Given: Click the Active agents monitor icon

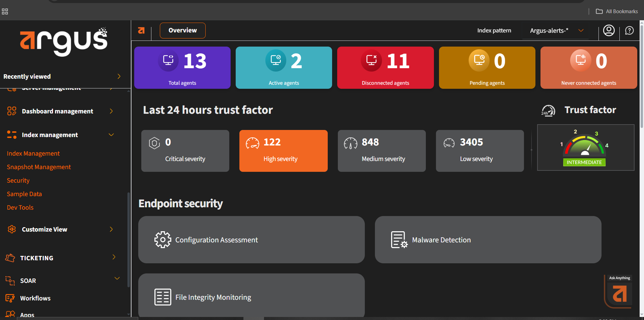Looking at the screenshot, I should click(276, 61).
